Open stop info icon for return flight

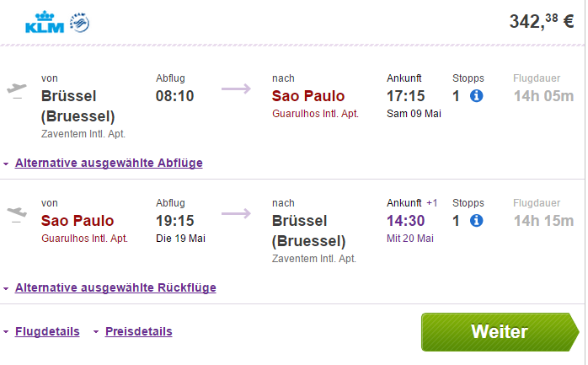(x=476, y=221)
